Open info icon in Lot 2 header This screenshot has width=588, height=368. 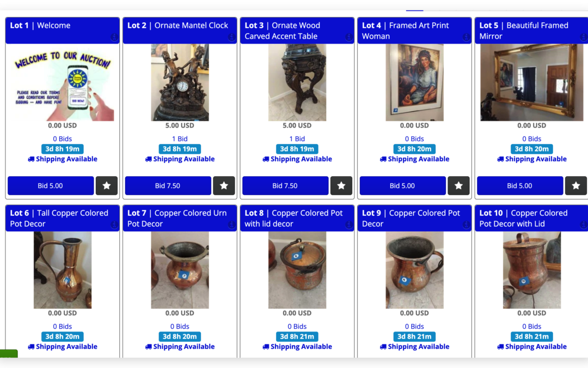(231, 37)
